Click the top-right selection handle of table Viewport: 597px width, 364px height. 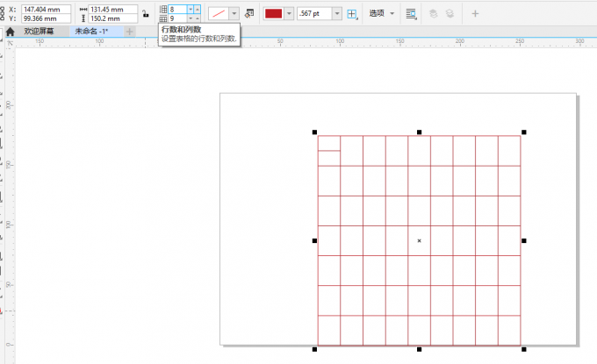click(524, 132)
